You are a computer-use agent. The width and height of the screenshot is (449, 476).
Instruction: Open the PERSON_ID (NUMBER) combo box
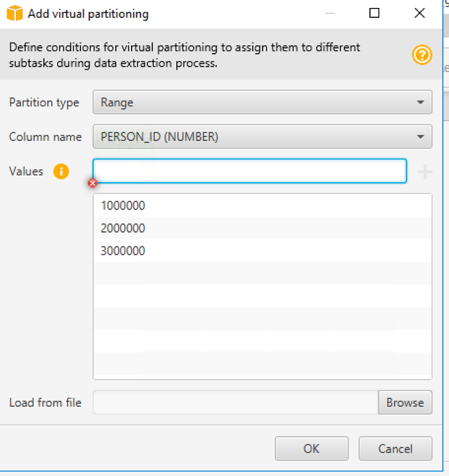(x=263, y=136)
